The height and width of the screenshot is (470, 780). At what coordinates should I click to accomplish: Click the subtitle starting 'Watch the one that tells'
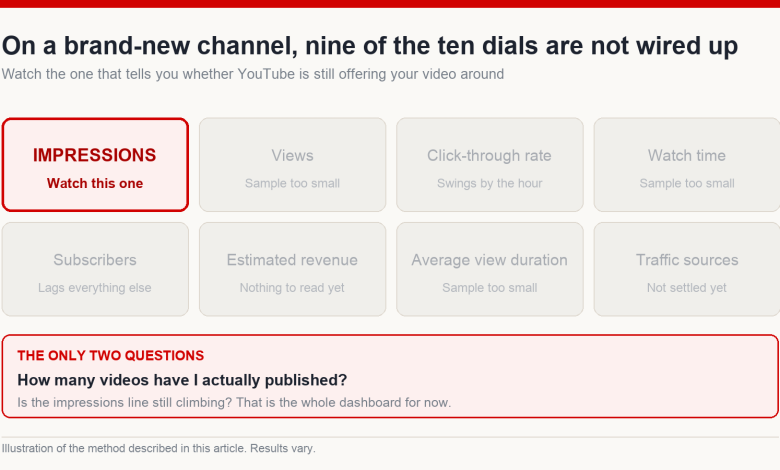coord(253,74)
